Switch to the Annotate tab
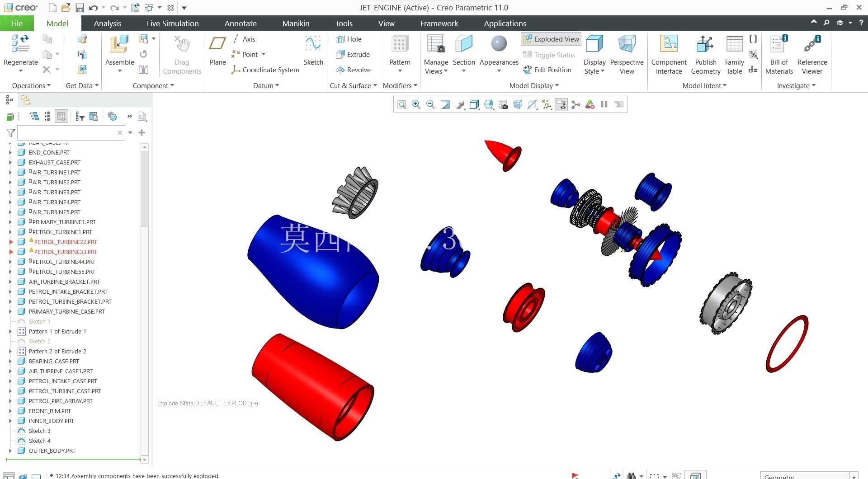The width and height of the screenshot is (868, 479). pyautogui.click(x=241, y=23)
